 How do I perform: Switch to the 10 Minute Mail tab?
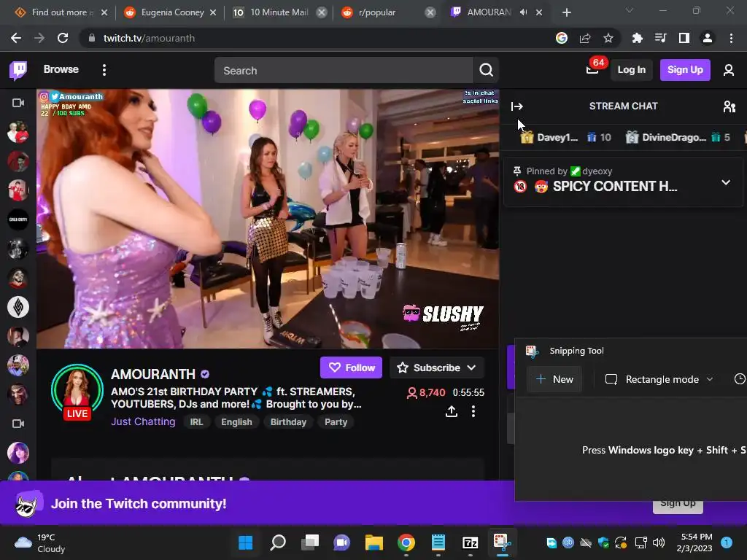coord(271,12)
